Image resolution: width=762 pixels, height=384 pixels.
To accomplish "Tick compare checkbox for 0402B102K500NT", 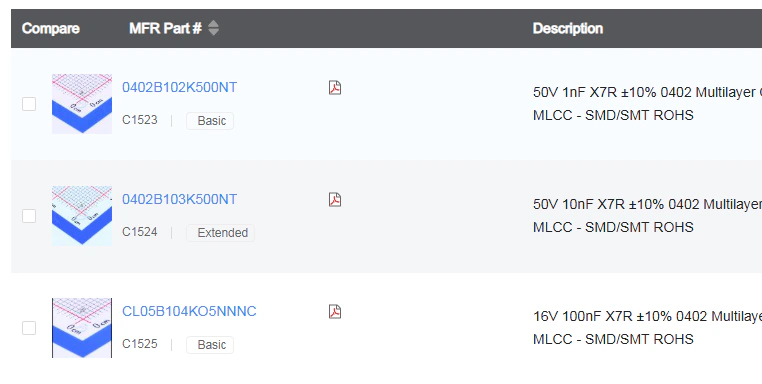I will coord(29,104).
